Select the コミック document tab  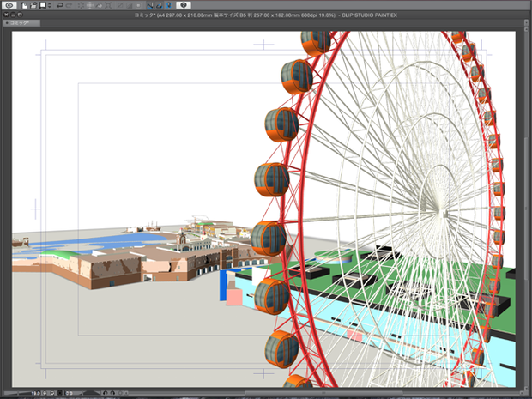(x=21, y=23)
